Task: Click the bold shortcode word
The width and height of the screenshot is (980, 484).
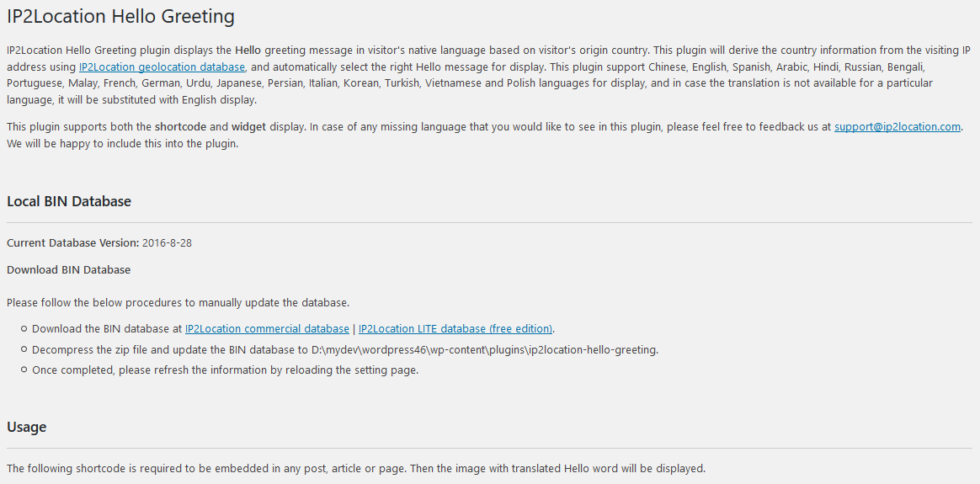Action: pos(181,127)
